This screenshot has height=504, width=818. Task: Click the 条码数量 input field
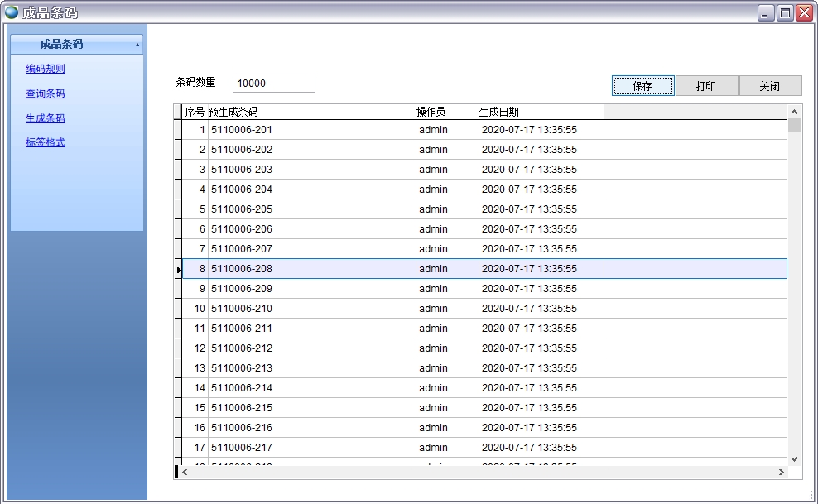click(x=273, y=84)
